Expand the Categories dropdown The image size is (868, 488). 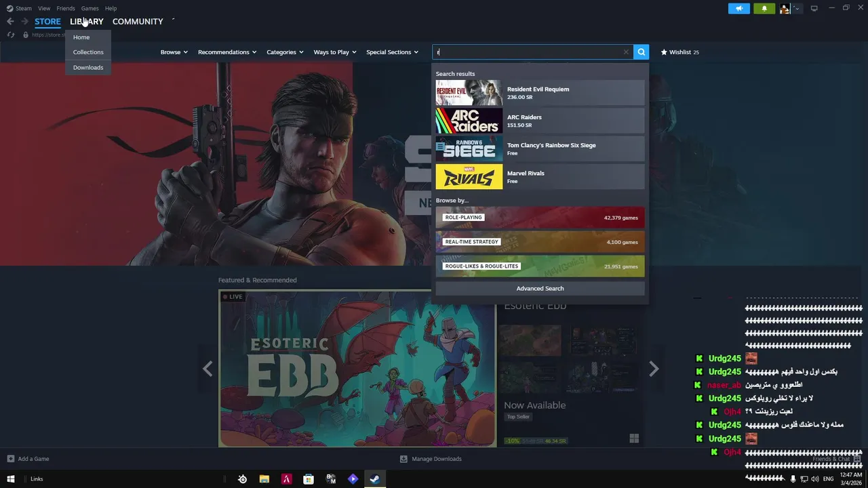point(285,52)
